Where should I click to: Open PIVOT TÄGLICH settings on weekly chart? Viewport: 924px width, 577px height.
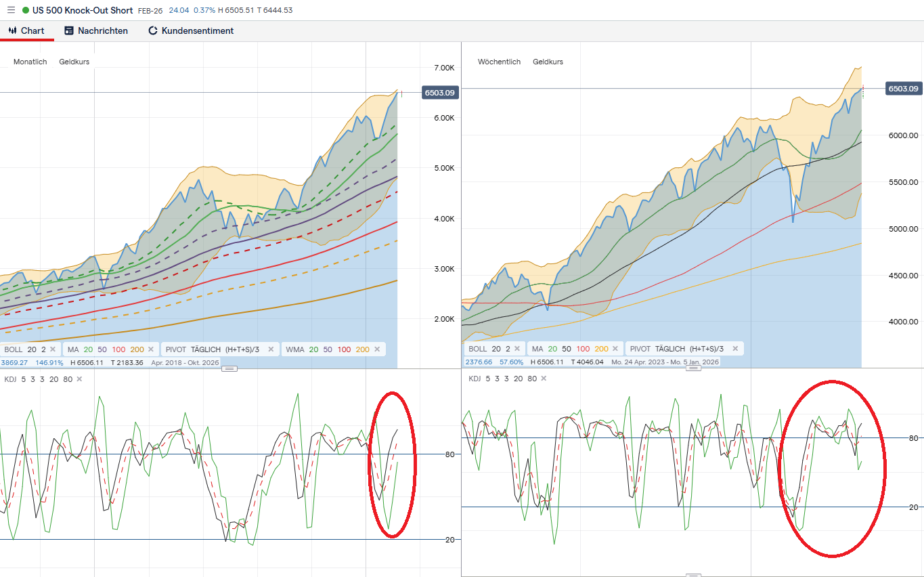677,349
